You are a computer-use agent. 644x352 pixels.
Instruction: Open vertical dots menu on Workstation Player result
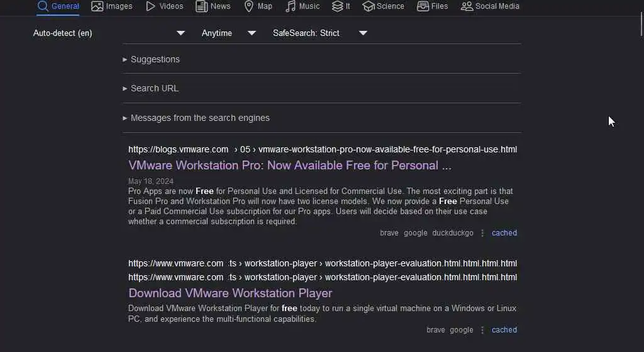(x=482, y=330)
